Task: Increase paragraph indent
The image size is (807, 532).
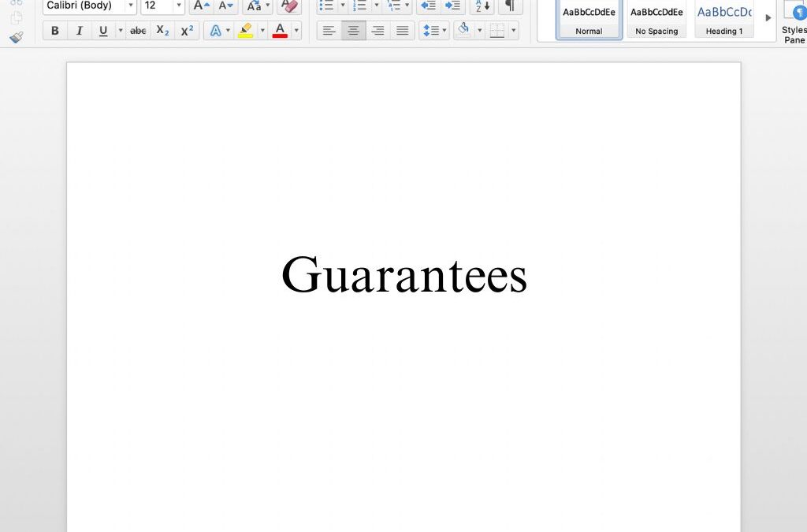Action: [x=452, y=6]
